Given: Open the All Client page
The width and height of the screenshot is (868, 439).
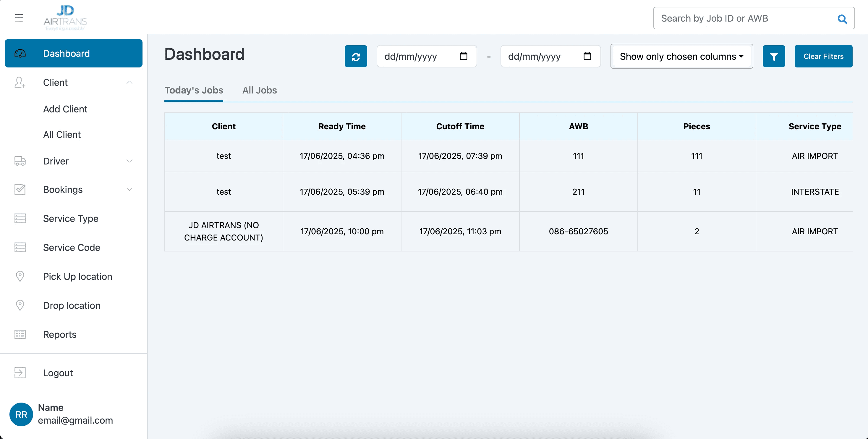Looking at the screenshot, I should pyautogui.click(x=62, y=135).
